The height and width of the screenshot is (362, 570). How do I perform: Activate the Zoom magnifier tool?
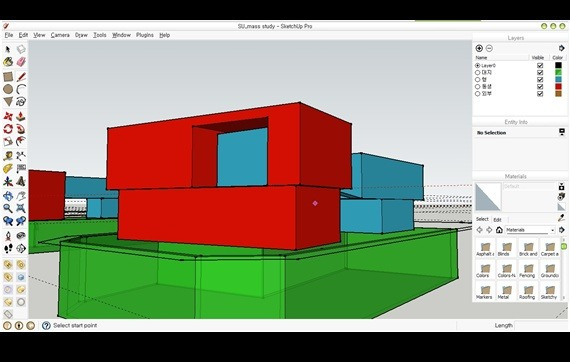pyautogui.click(x=8, y=208)
